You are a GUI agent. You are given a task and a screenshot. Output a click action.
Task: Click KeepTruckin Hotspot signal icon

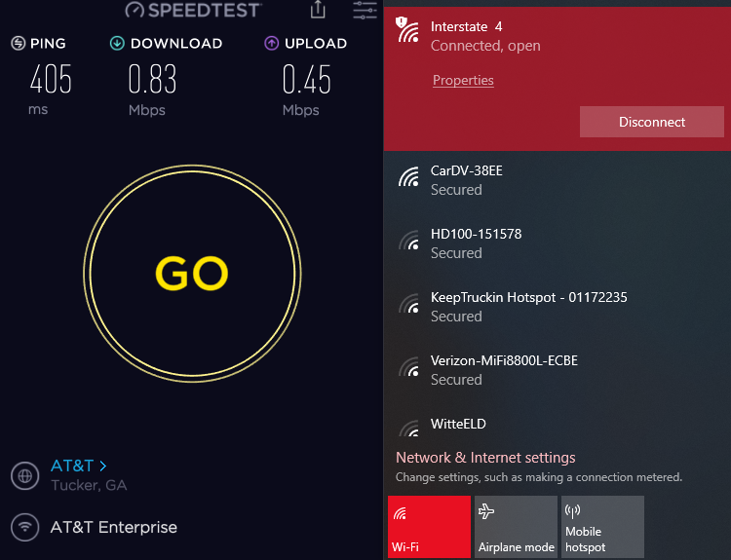[x=408, y=304]
